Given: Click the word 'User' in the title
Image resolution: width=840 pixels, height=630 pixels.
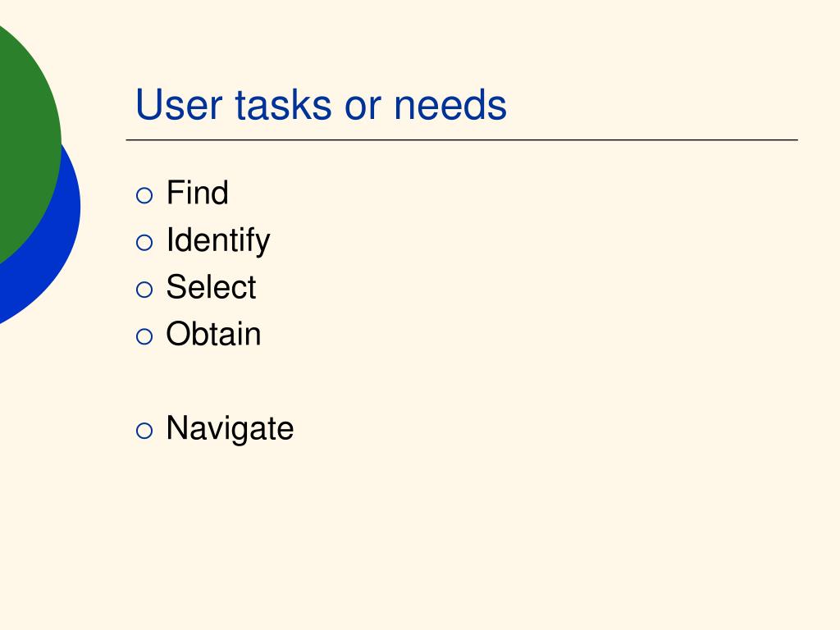Looking at the screenshot, I should 179,104.
